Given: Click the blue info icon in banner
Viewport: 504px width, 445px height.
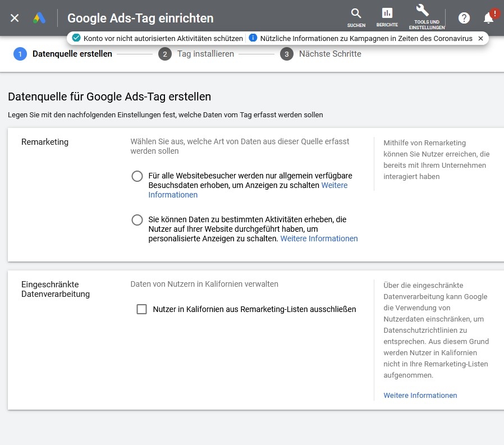Looking at the screenshot, I should click(x=253, y=38).
